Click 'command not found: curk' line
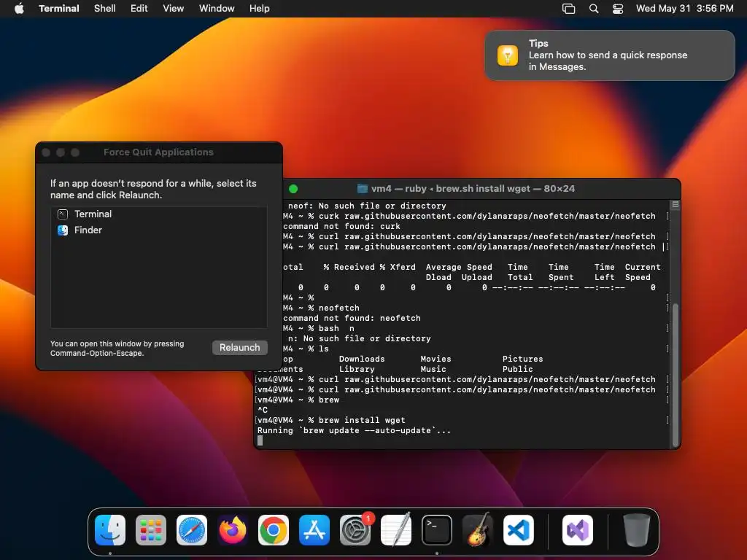747x560 pixels. click(x=341, y=226)
